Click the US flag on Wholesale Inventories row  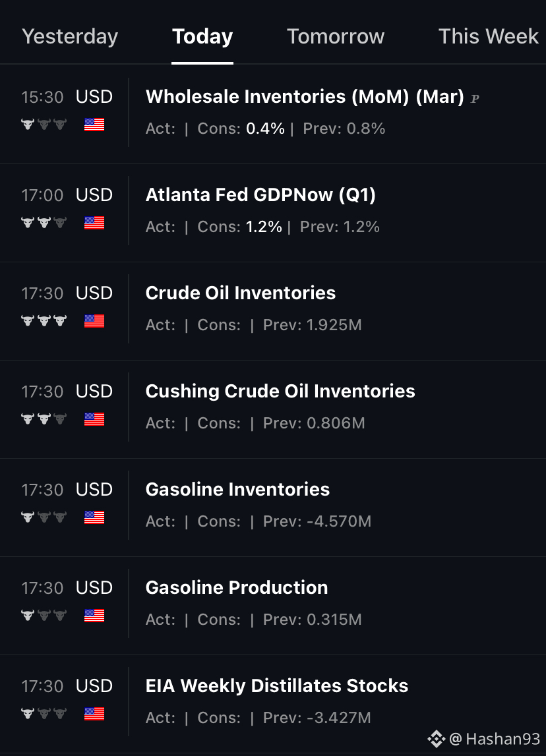[x=94, y=125]
